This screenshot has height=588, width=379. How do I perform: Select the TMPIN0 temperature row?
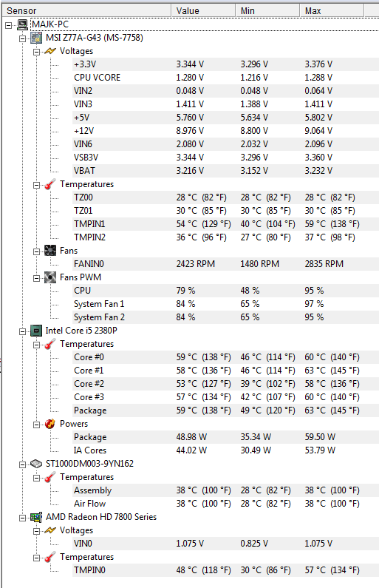point(225,570)
